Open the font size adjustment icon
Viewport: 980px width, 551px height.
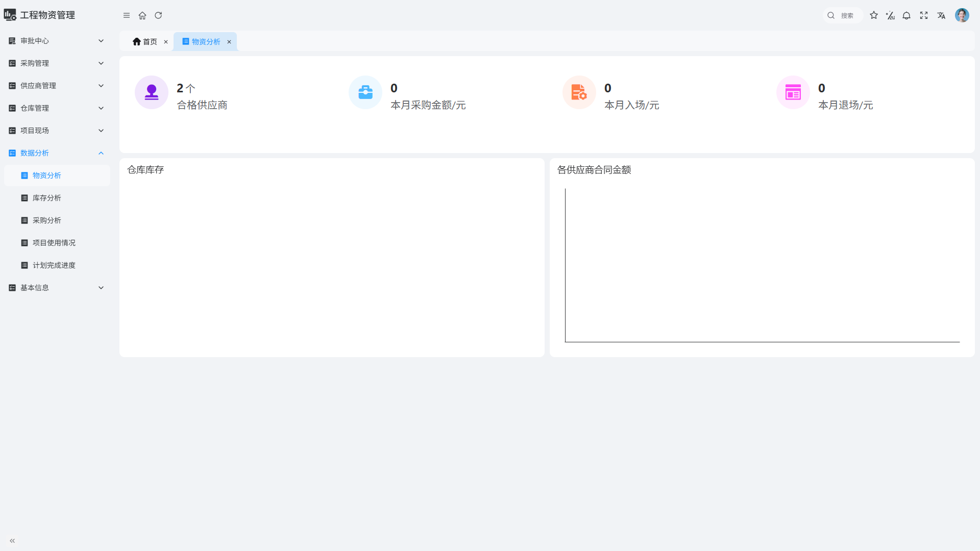click(890, 15)
